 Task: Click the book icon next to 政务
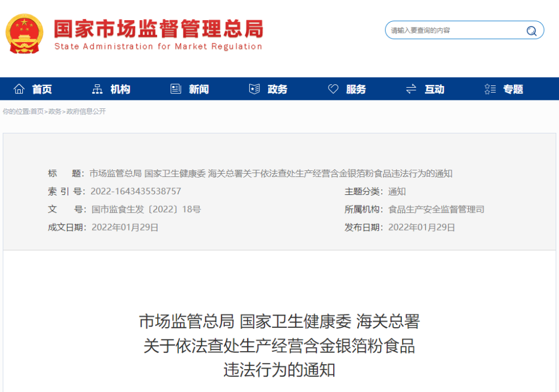point(254,88)
